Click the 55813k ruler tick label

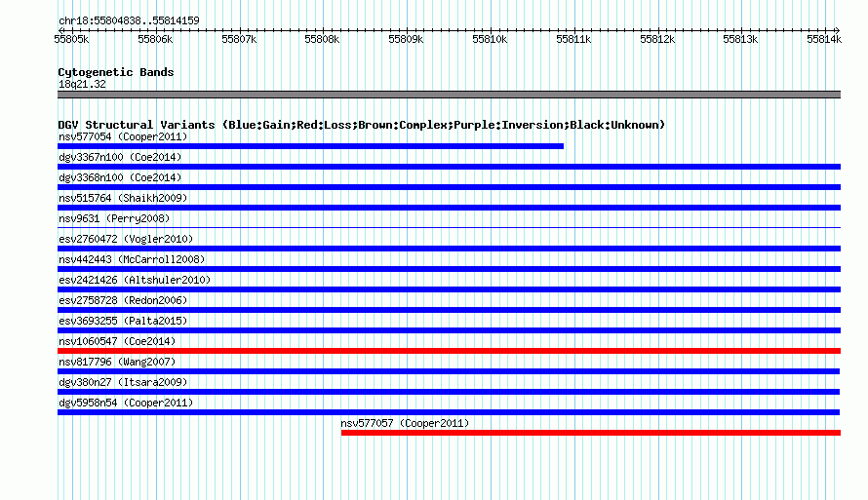click(x=740, y=39)
